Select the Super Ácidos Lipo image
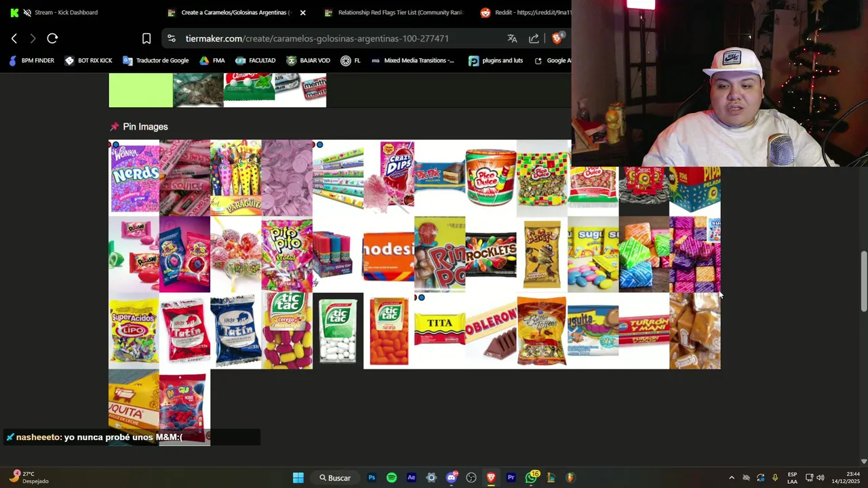 click(x=134, y=331)
